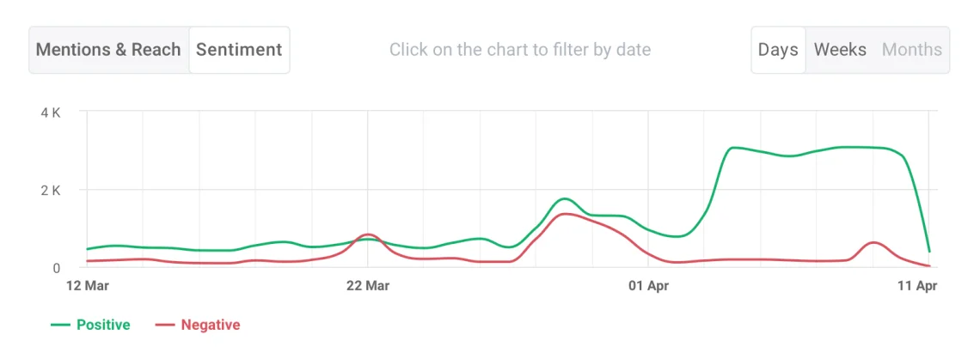Click Positive line peak before 01 Apr
980x347 pixels.
click(x=563, y=199)
